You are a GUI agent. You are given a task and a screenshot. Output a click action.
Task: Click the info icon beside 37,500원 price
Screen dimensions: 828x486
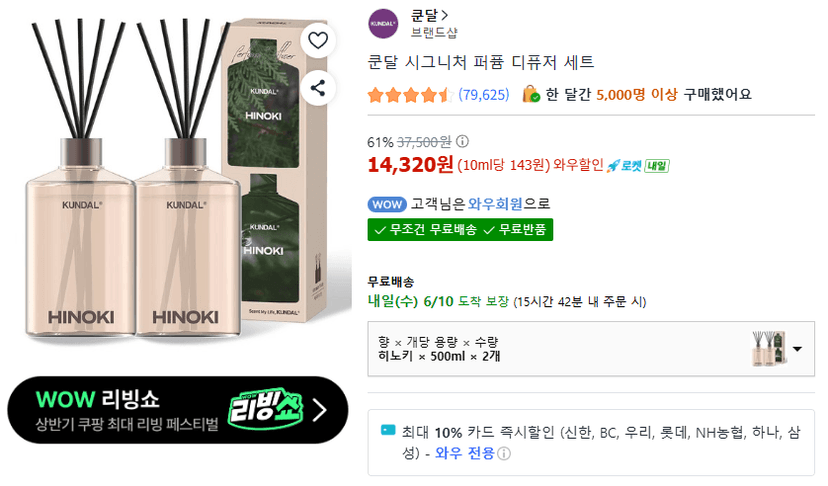(x=462, y=141)
